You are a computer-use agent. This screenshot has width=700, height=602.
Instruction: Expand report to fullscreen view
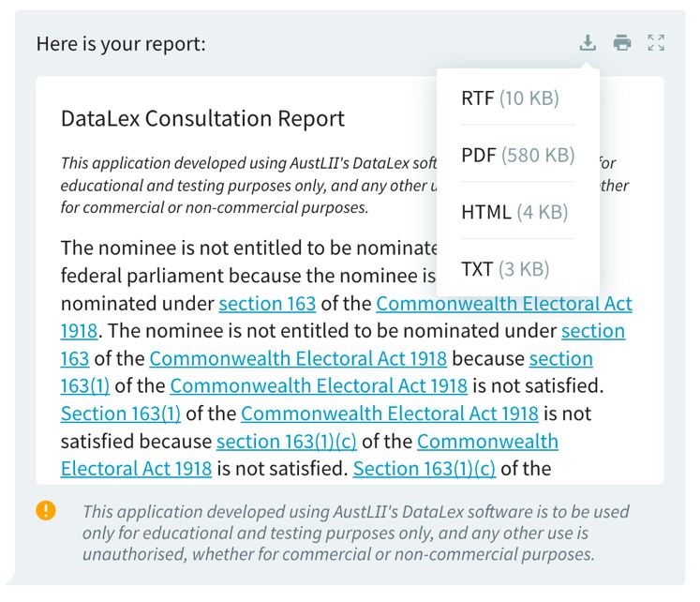656,43
